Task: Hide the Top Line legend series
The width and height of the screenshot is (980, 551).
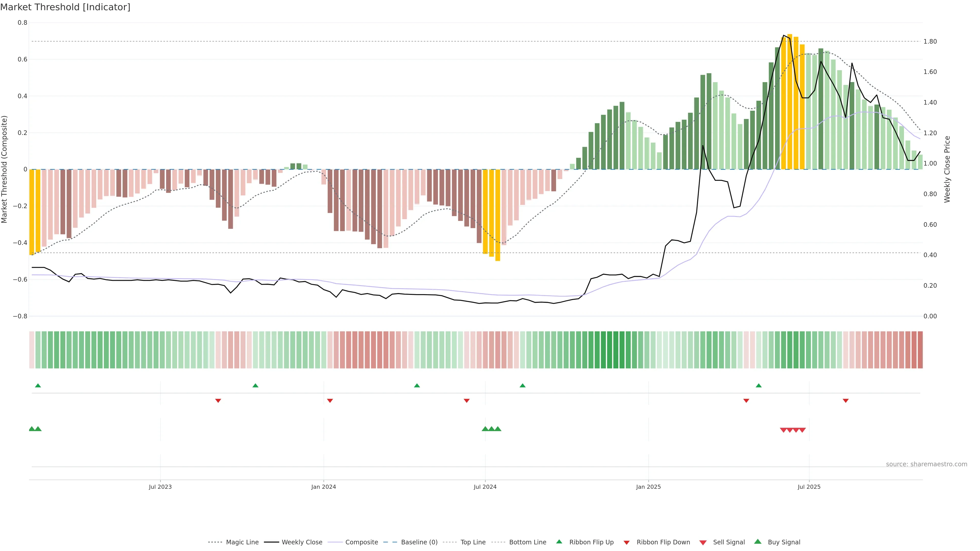Action: click(x=473, y=542)
